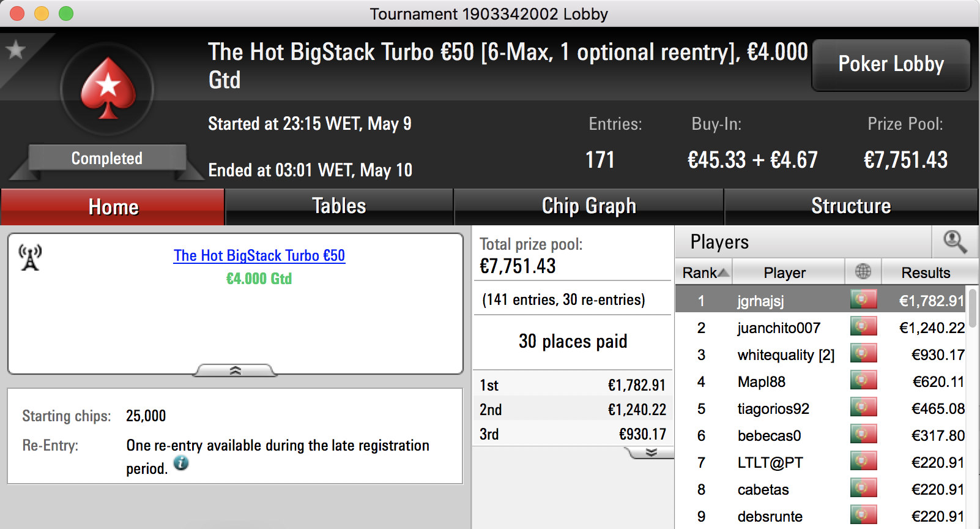Open the Chip Graph tab
Screen dimensions: 980x529
[588, 206]
